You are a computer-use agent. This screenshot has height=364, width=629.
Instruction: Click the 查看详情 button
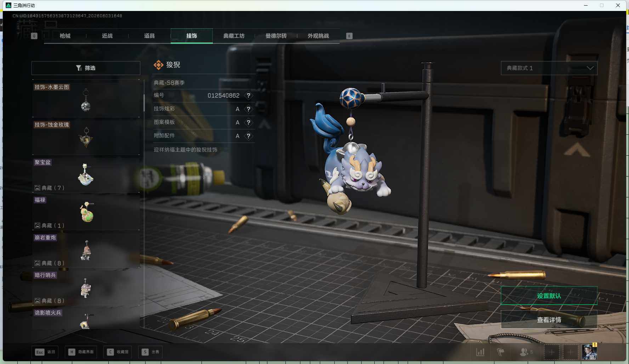549,320
